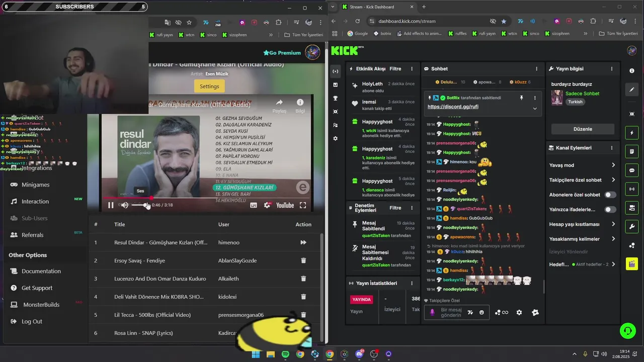Open Kick sidebar trophy icon
This screenshot has height=362, width=644.
click(336, 98)
